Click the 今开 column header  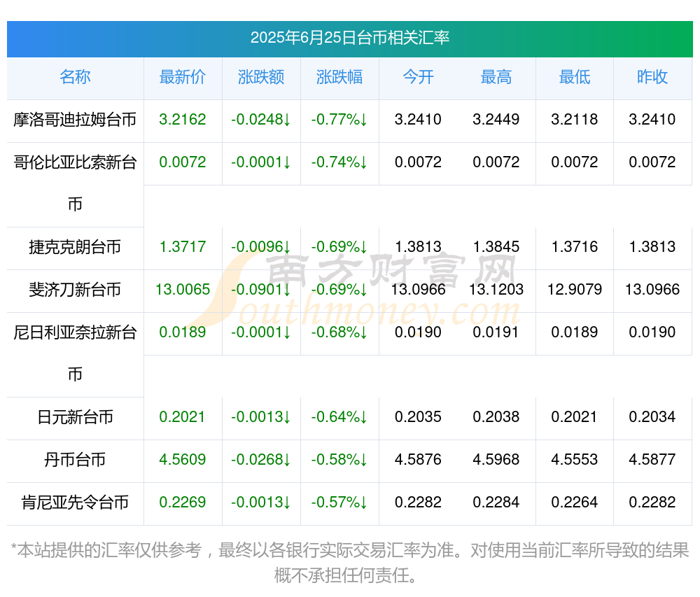[419, 77]
